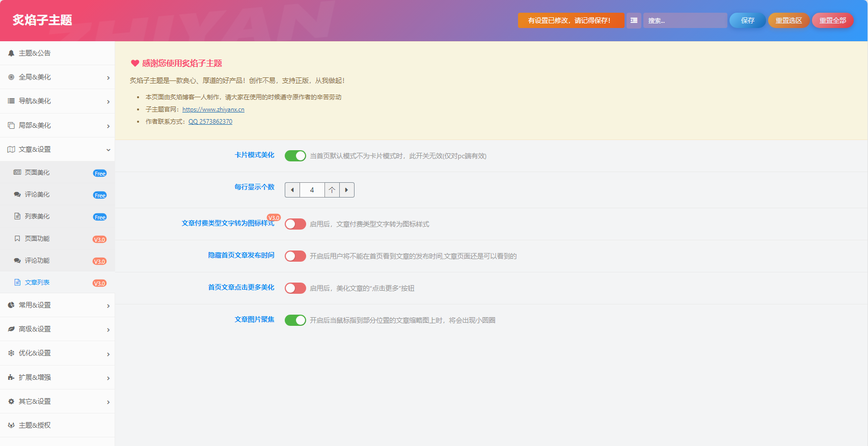
Task: Click the 文章列表 document icon
Action: pos(17,282)
